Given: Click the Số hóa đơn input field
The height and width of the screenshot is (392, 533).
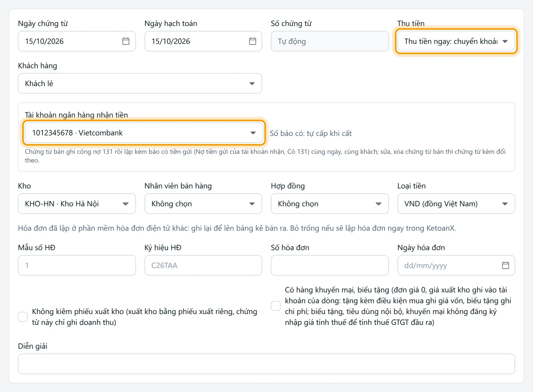Looking at the screenshot, I should pyautogui.click(x=330, y=265).
